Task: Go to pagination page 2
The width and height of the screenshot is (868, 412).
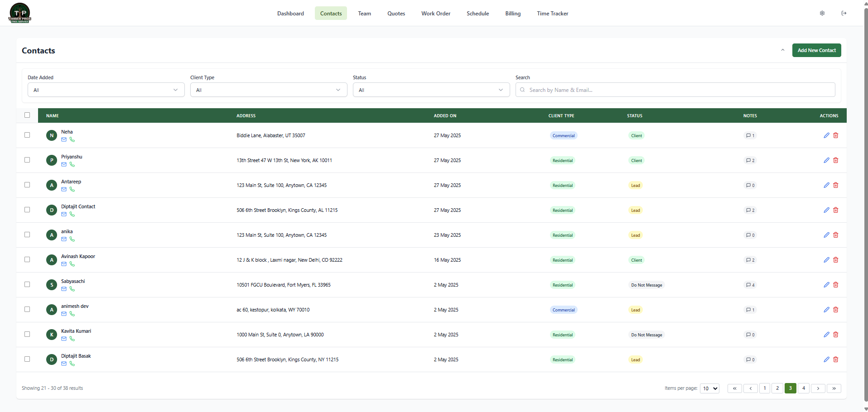Action: (x=777, y=388)
